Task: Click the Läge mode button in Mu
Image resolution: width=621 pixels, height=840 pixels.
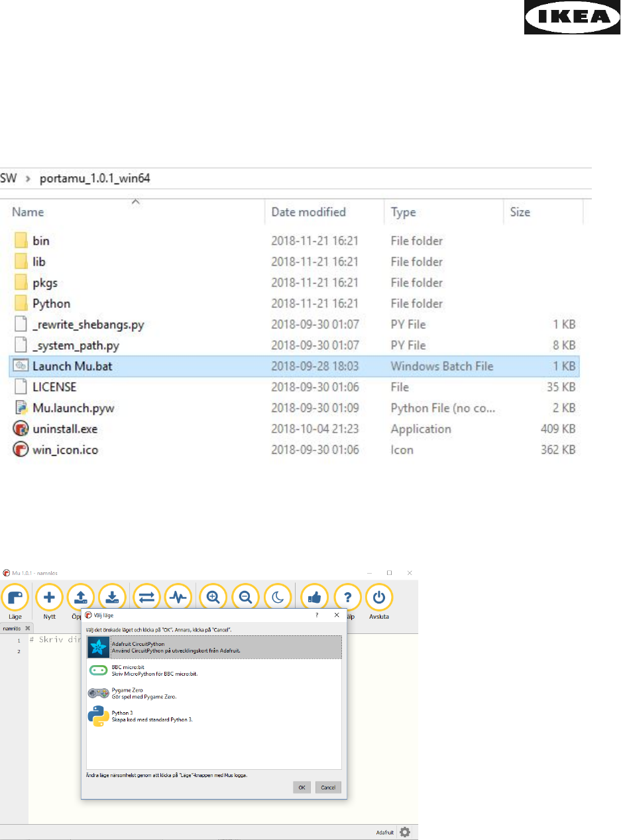Action: pyautogui.click(x=15, y=601)
